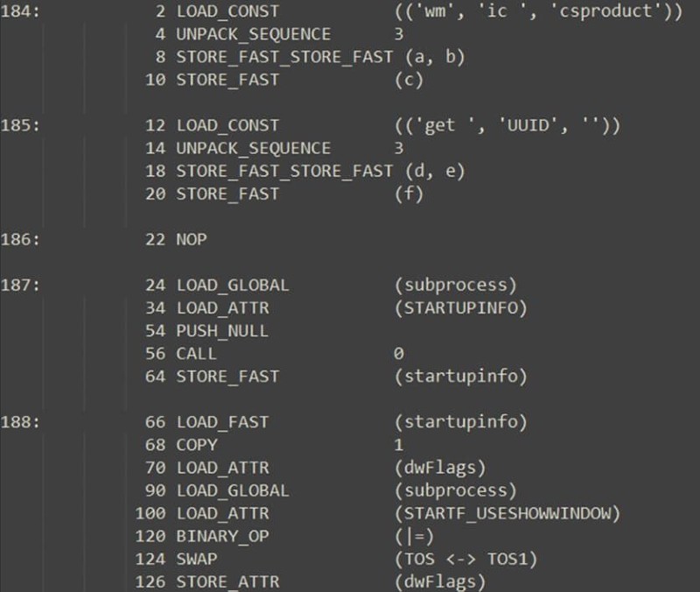Click the line number label 186:

coord(21,239)
